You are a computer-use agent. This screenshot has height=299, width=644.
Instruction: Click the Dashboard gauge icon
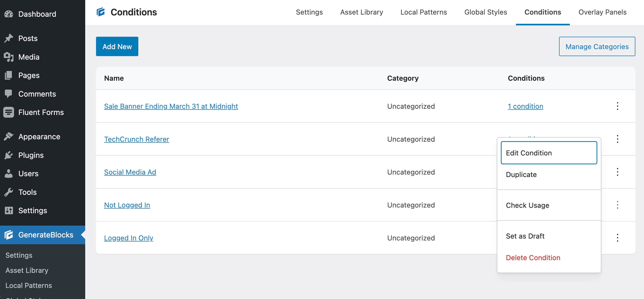click(9, 14)
